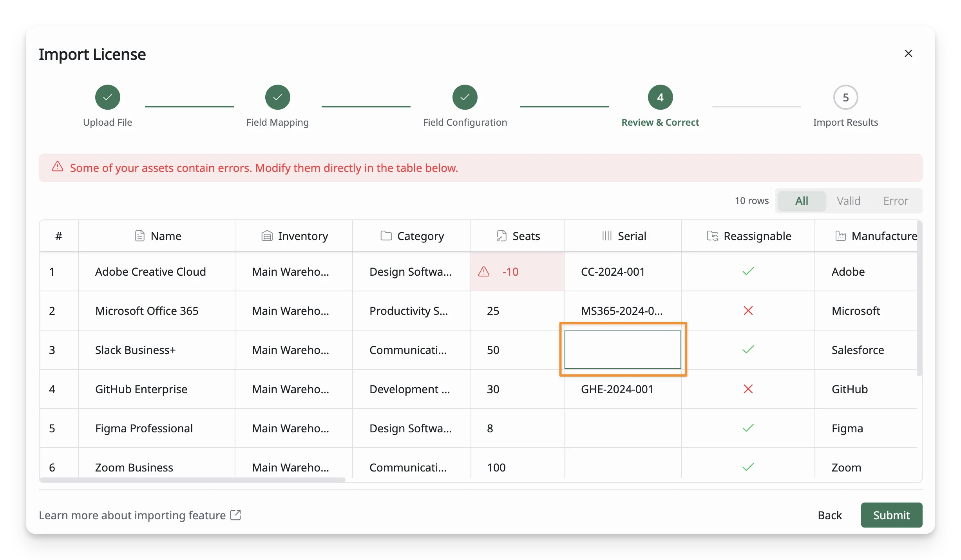Click the table's horizontal scrollbar
Image resolution: width=961 pixels, height=560 pixels.
tap(192, 479)
